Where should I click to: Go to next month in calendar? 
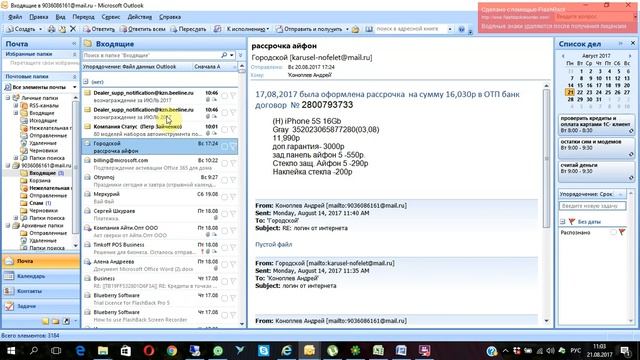(x=630, y=56)
